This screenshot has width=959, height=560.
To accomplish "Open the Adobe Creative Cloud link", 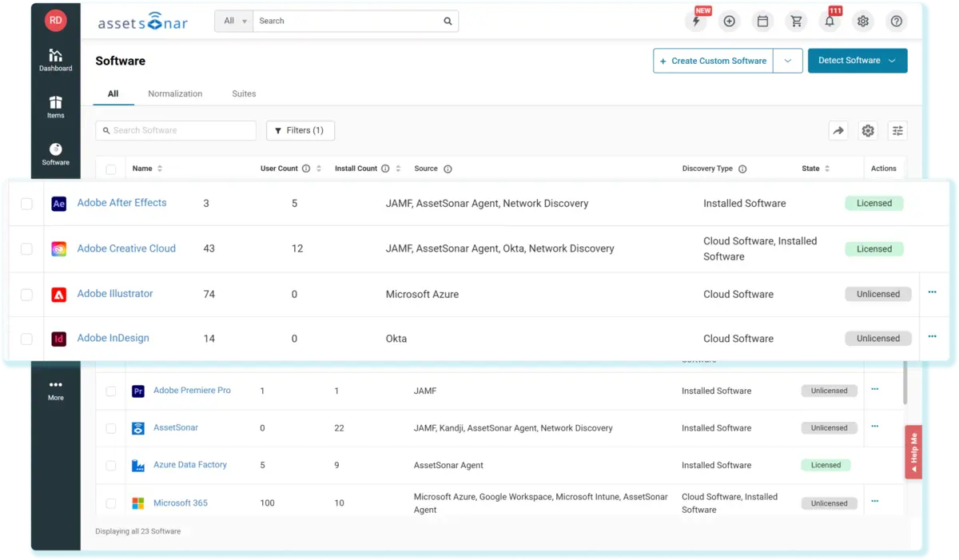I will [126, 248].
